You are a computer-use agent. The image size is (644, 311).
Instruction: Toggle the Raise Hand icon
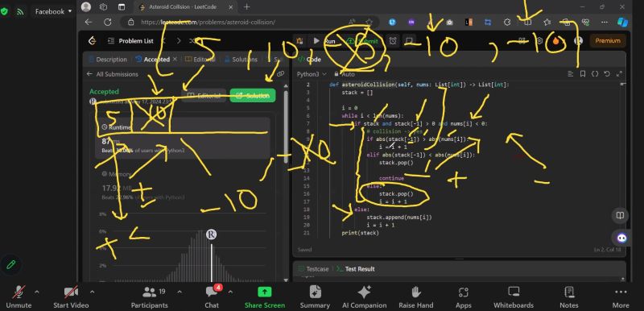coord(415,292)
